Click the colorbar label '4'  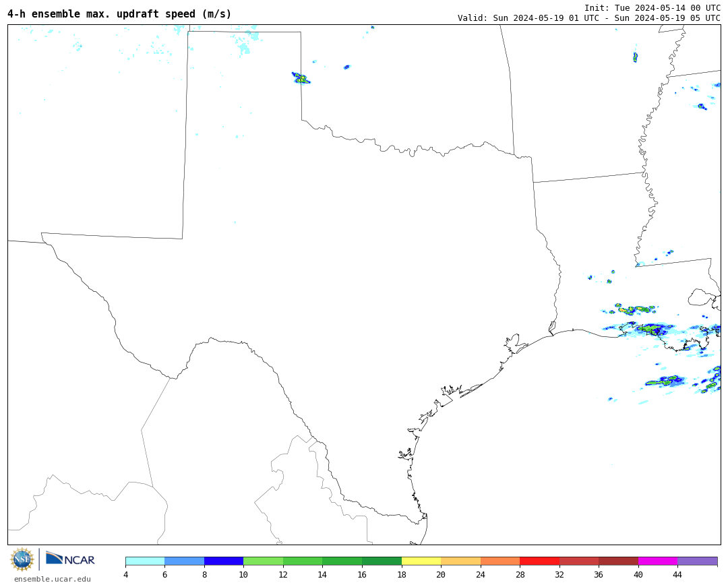[126, 574]
